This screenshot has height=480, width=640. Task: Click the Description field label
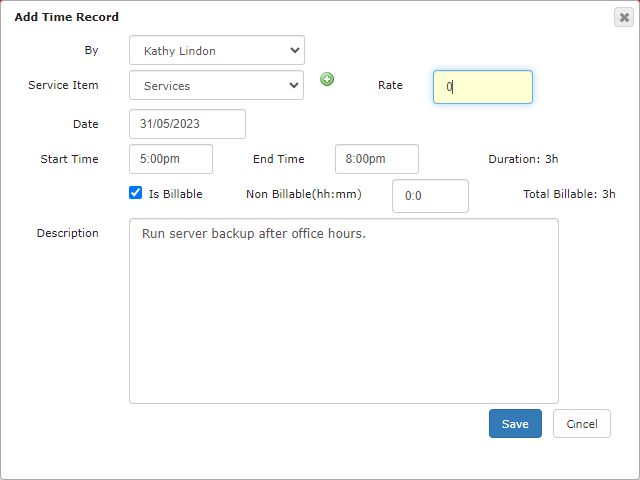pyautogui.click(x=68, y=233)
